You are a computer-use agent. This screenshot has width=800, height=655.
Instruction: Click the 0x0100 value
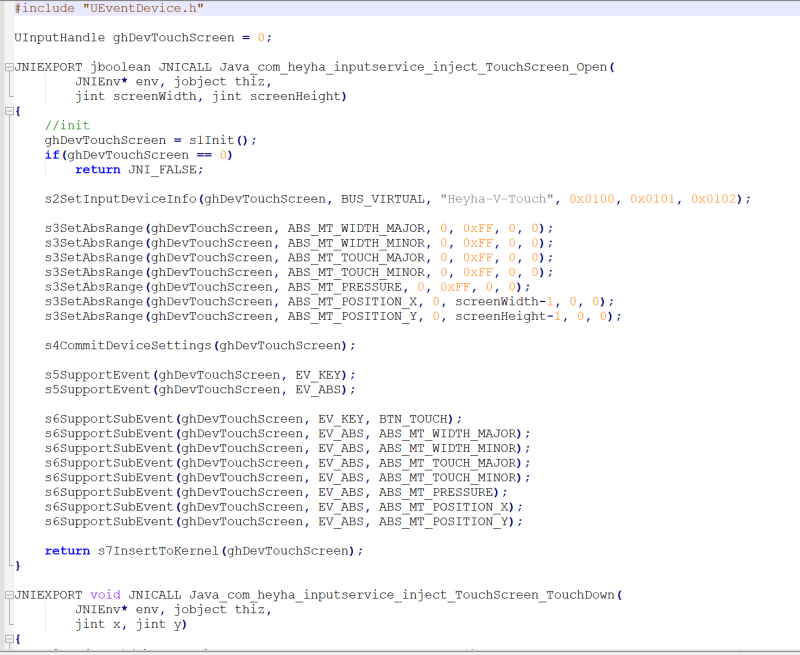(592, 199)
